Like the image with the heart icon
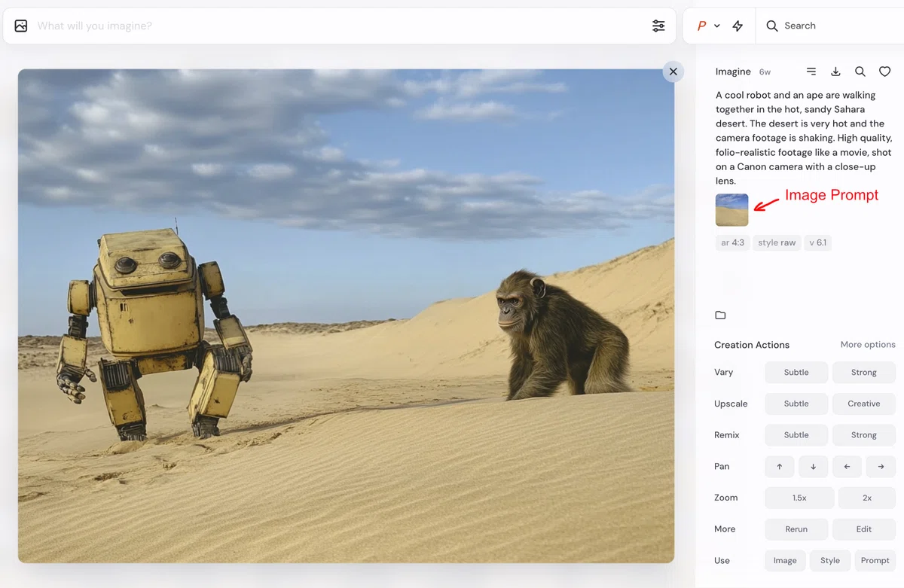This screenshot has height=588, width=904. (885, 72)
